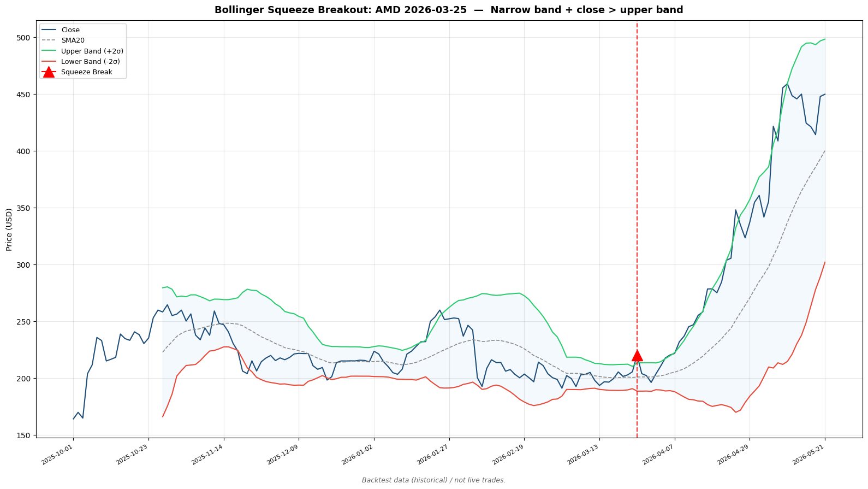Click the gray dashed SMA20 line sample in the legend
This screenshot has width=868, height=489.
coord(49,40)
